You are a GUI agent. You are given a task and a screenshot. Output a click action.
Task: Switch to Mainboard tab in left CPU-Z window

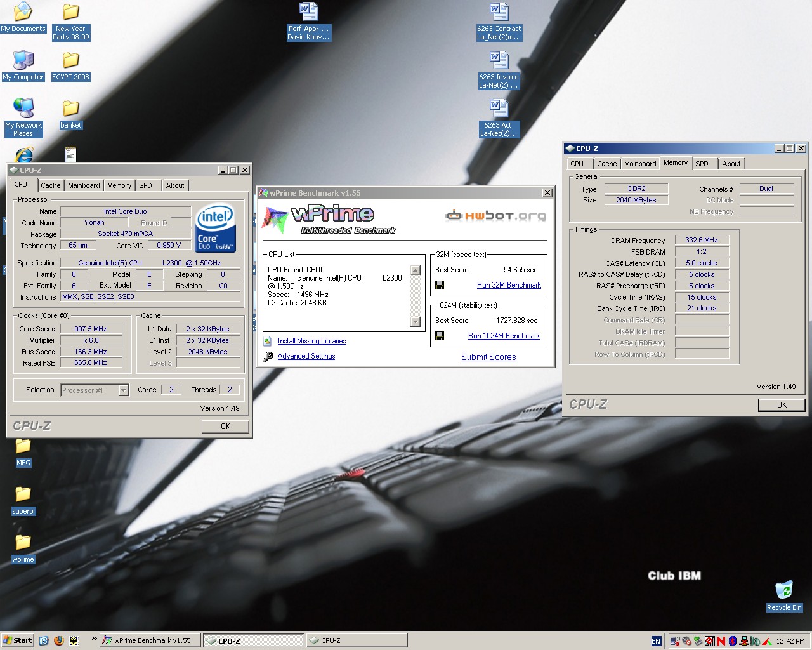pyautogui.click(x=84, y=185)
